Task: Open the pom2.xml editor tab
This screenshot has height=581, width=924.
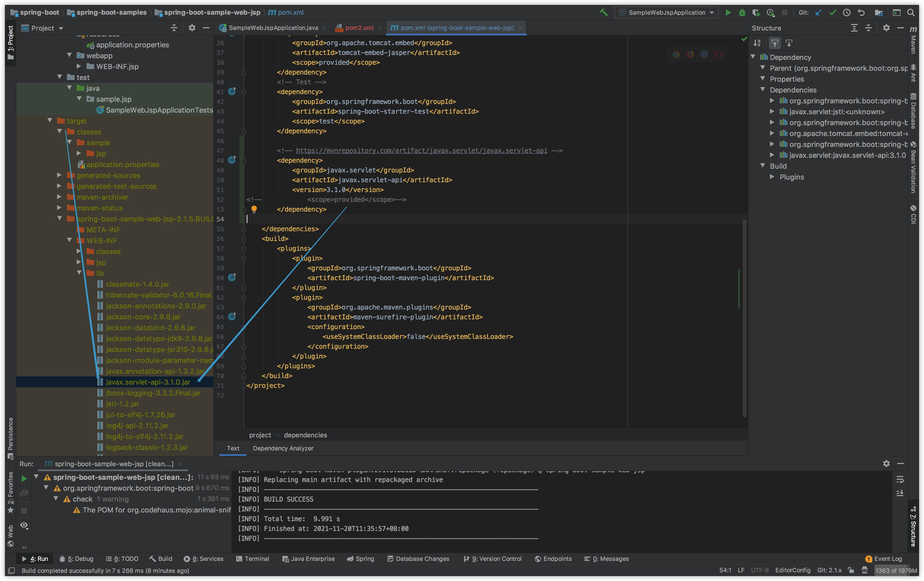Action: (x=359, y=28)
